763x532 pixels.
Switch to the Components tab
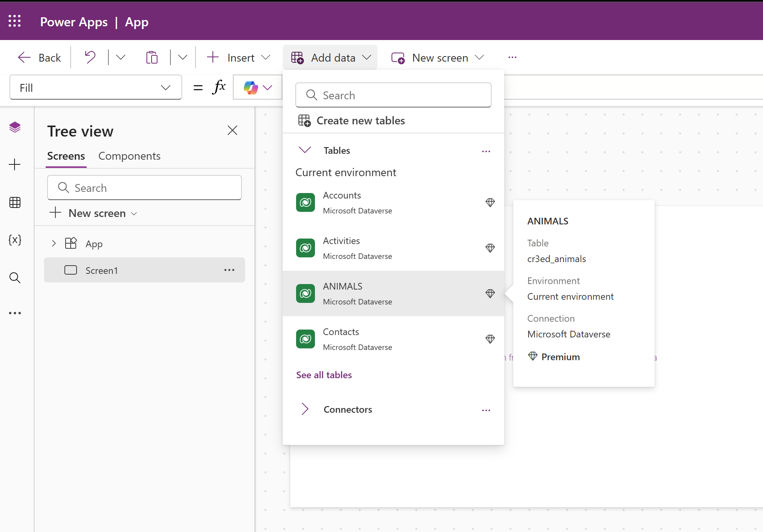[129, 156]
